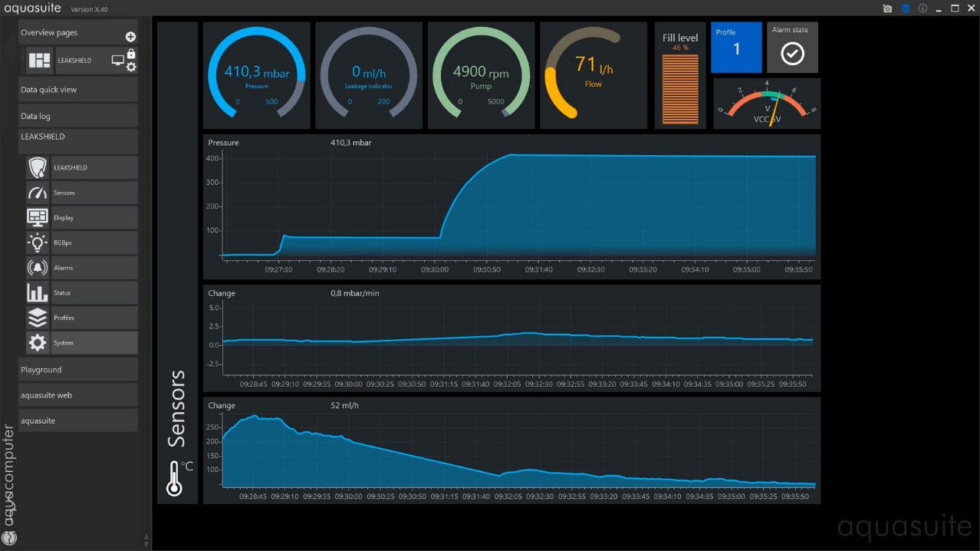Screen dimensions: 980x551
Task: Toggle the lock on LEAKSHIELD overview page
Action: (131, 54)
